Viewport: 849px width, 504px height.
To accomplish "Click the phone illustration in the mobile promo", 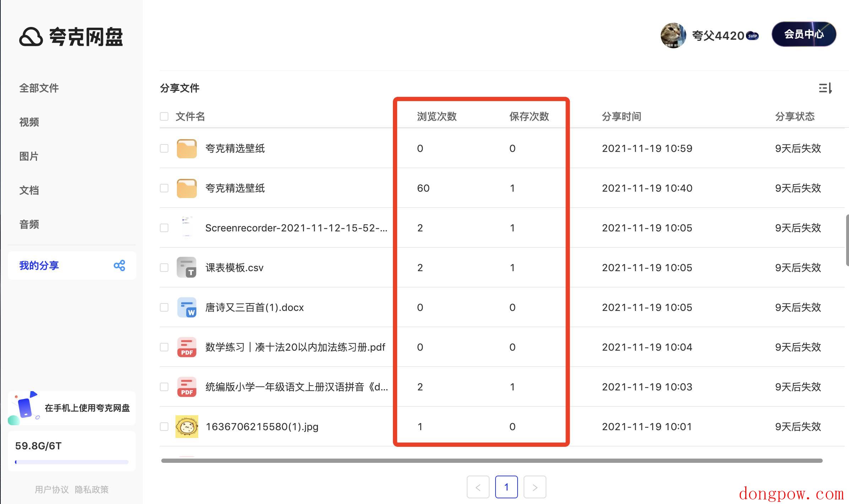I will point(24,408).
